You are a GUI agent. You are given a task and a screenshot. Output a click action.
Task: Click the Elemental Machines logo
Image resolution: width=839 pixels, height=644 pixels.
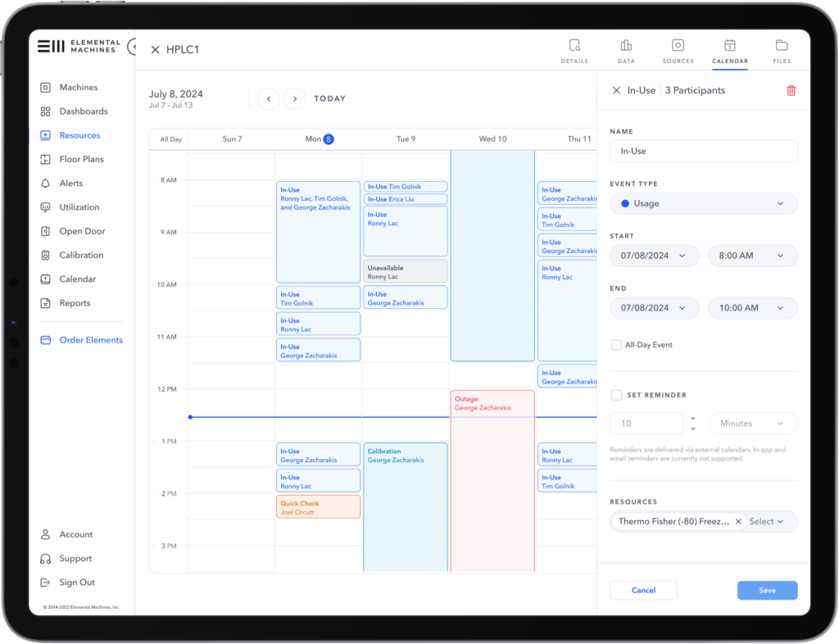click(79, 46)
